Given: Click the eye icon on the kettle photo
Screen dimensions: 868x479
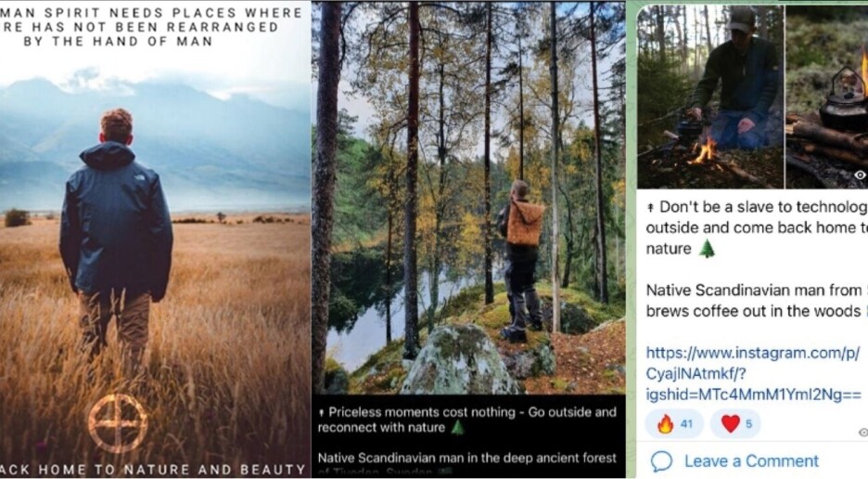Looking at the screenshot, I should pyautogui.click(x=860, y=175).
